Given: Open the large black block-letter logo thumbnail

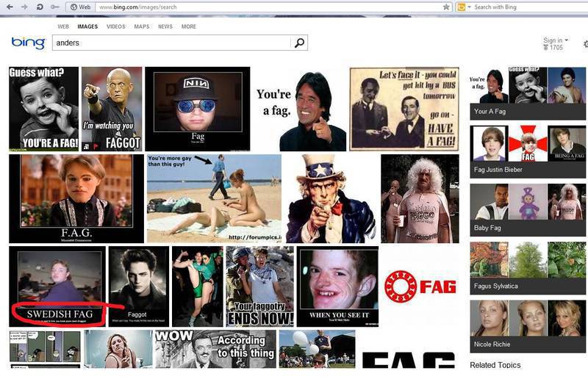Looking at the screenshot, I should point(409,359).
